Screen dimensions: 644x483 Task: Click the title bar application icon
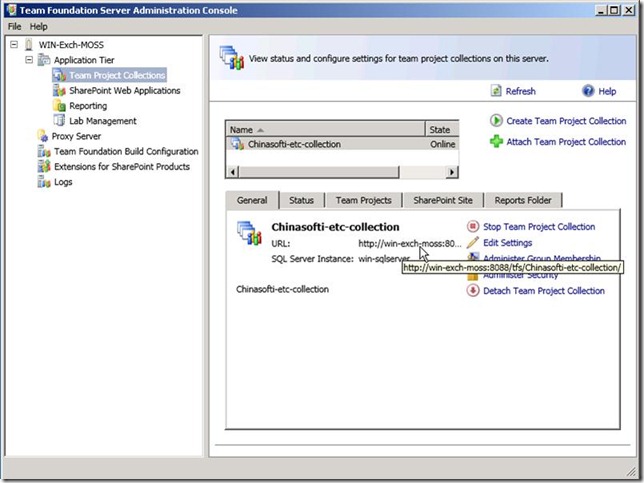pos(12,10)
